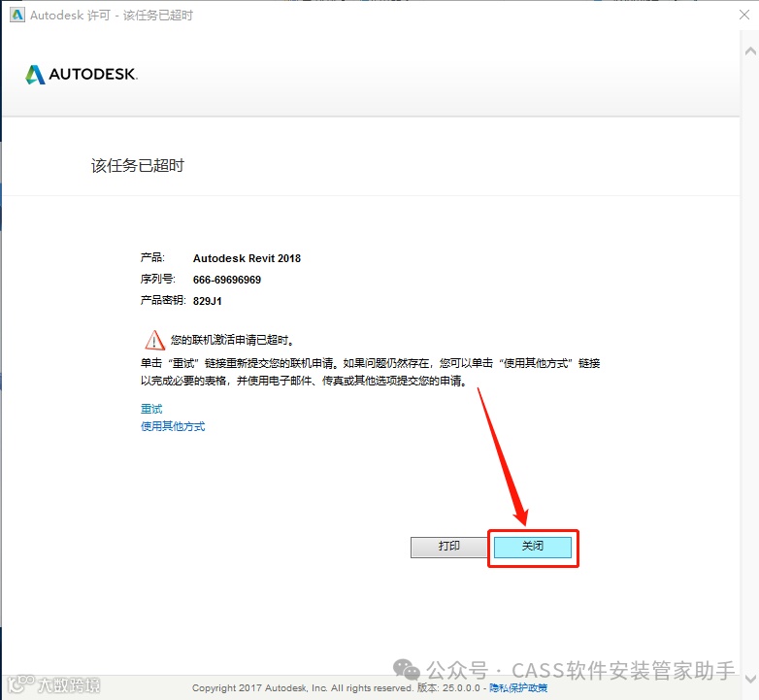Open the 使用其他方式 link
Screen dimensions: 759x700
click(173, 426)
